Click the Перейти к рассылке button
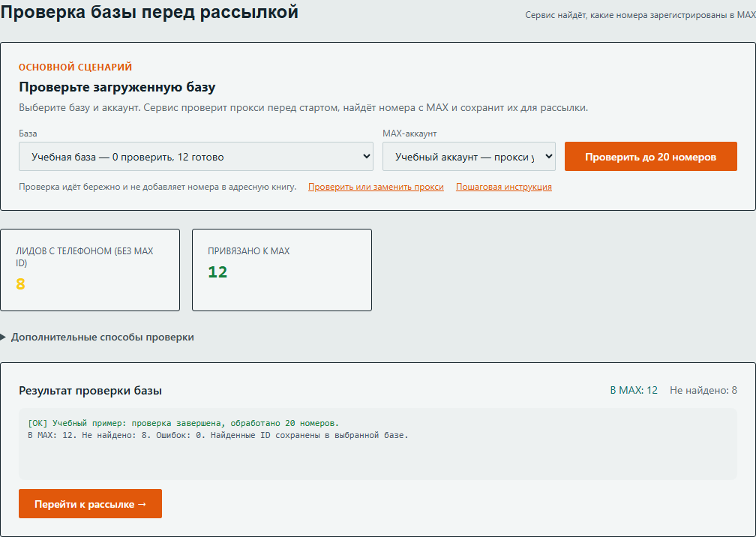The height and width of the screenshot is (537, 756). click(x=90, y=504)
